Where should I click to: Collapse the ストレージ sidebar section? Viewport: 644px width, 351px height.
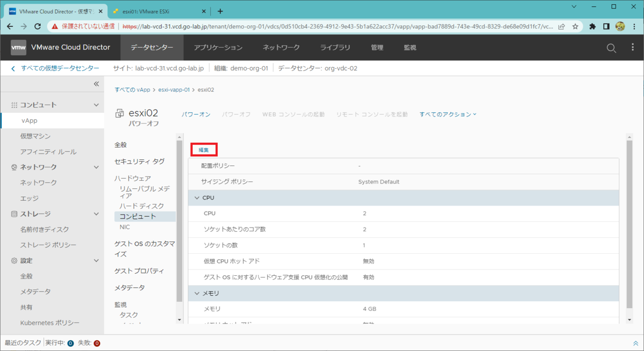tap(97, 214)
